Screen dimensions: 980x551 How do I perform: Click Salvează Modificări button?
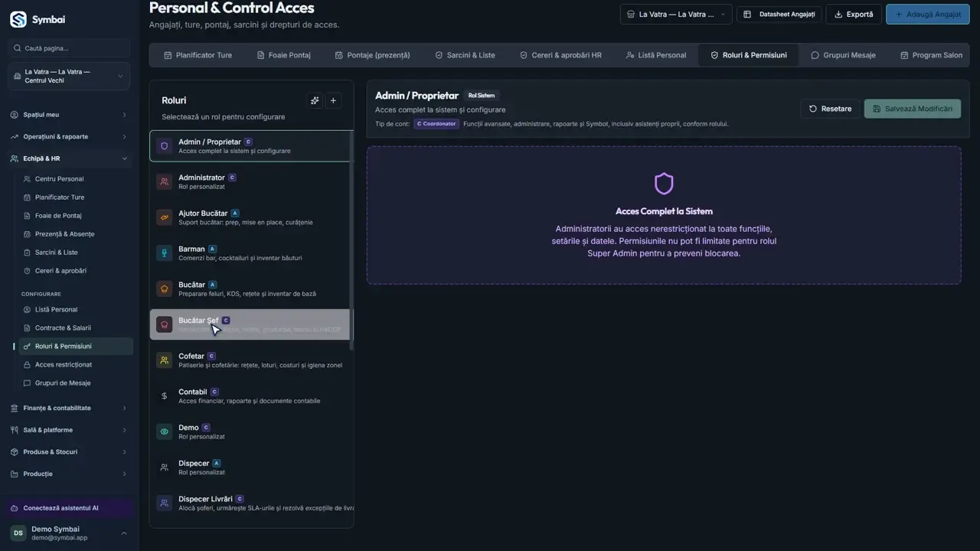coord(913,109)
